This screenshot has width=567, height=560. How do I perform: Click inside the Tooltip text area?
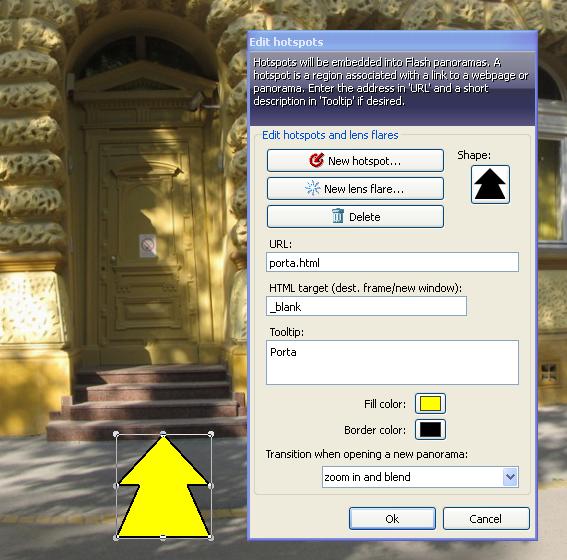click(392, 362)
